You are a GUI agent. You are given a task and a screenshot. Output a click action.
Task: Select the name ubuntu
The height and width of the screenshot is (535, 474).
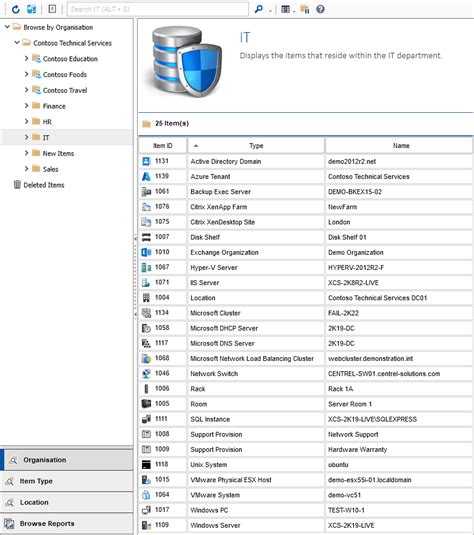pos(338,465)
